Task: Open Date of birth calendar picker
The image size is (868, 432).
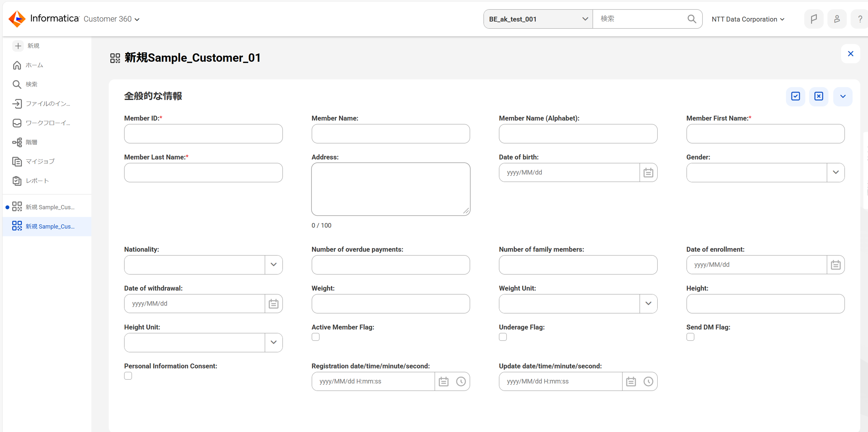Action: 648,173
